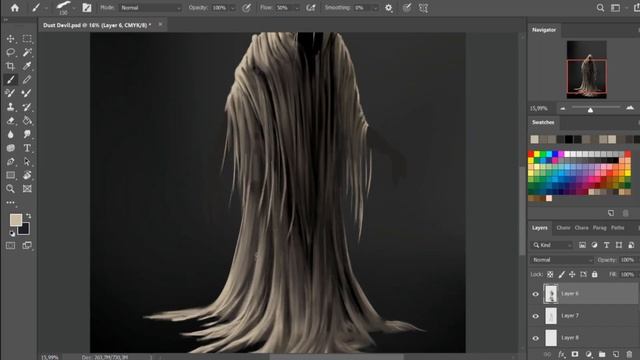Add a layer mask icon
640x360 pixels.
click(575, 354)
